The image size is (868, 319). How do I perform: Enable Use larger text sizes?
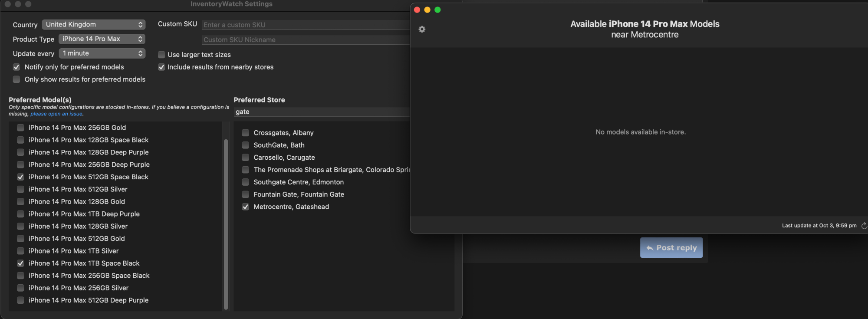point(161,55)
